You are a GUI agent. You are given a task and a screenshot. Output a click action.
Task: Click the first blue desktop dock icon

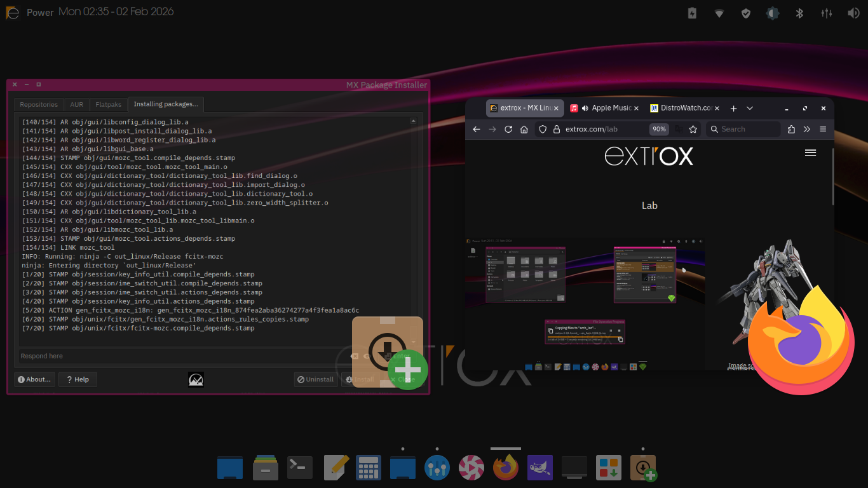230,468
